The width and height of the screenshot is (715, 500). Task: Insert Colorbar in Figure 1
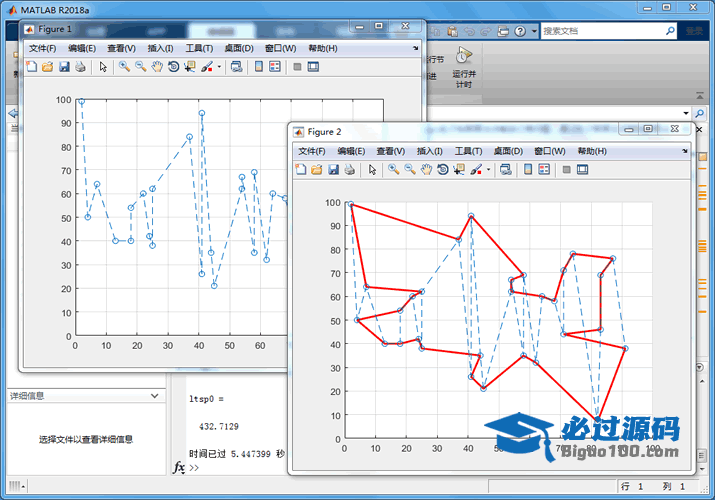click(259, 67)
